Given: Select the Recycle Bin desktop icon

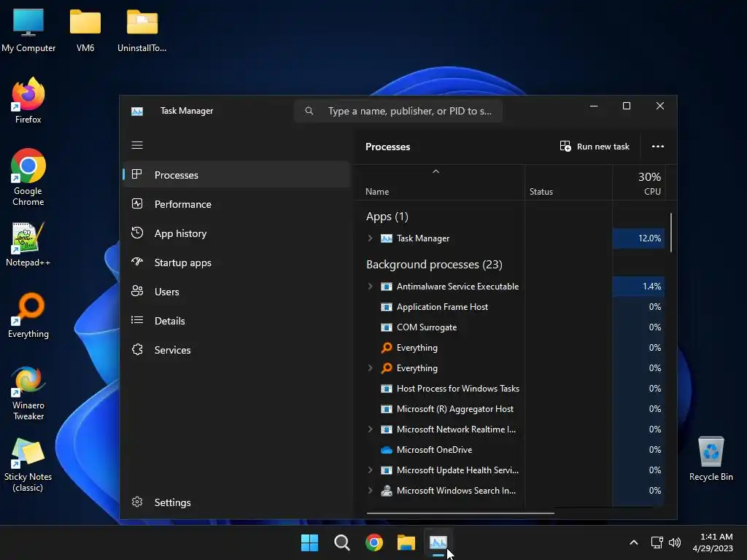Looking at the screenshot, I should point(711,459).
